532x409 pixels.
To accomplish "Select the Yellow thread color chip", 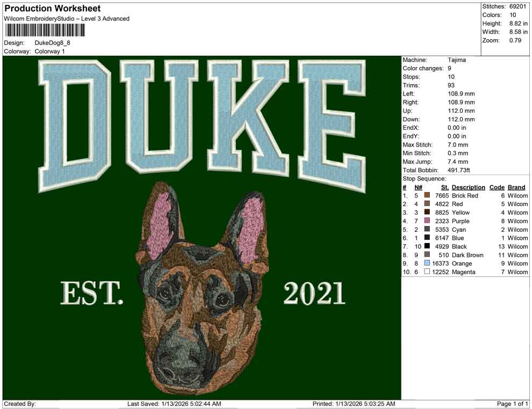I will pos(426,213).
